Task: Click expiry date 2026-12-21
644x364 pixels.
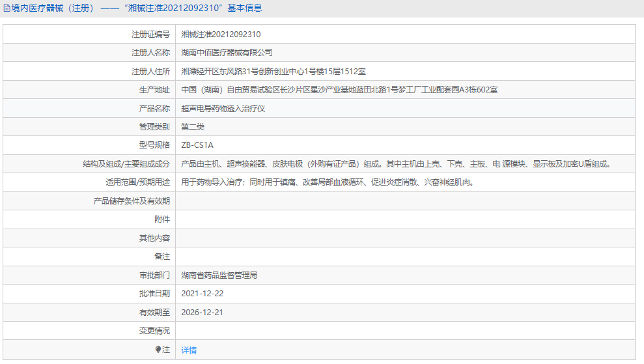Action: pyautogui.click(x=202, y=313)
